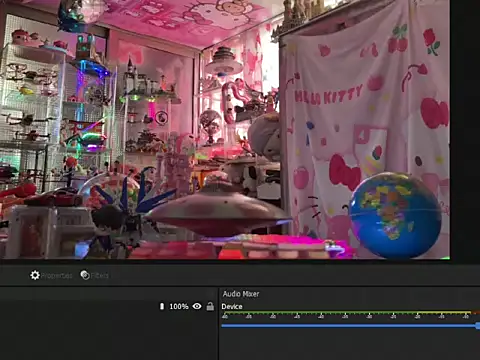Click the blue Device volume slider track
The width and height of the screenshot is (480, 360).
(348, 325)
